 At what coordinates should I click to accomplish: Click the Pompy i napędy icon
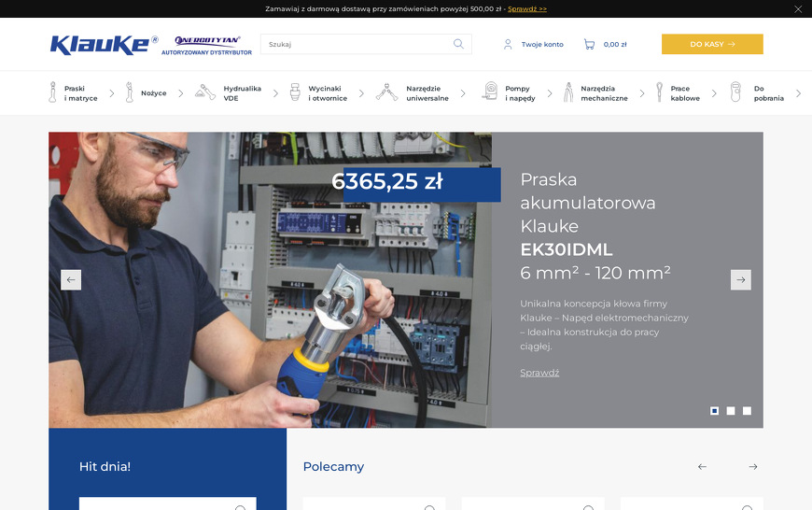[489, 92]
